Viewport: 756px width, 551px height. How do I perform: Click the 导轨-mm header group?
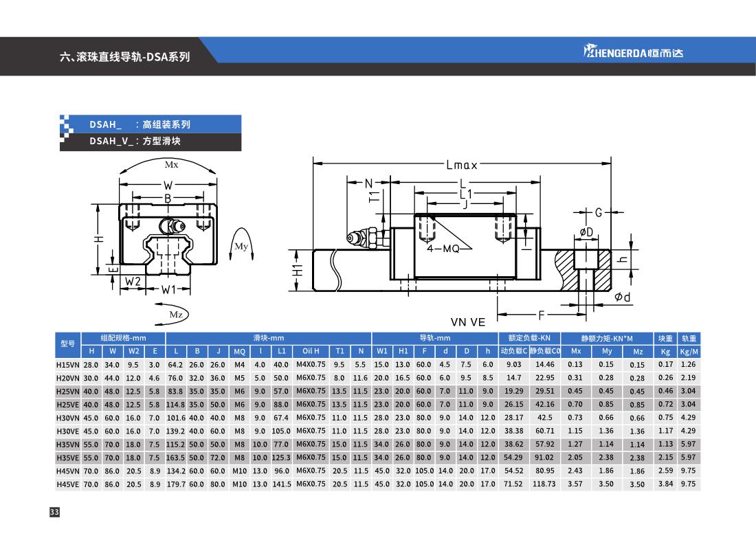434,338
